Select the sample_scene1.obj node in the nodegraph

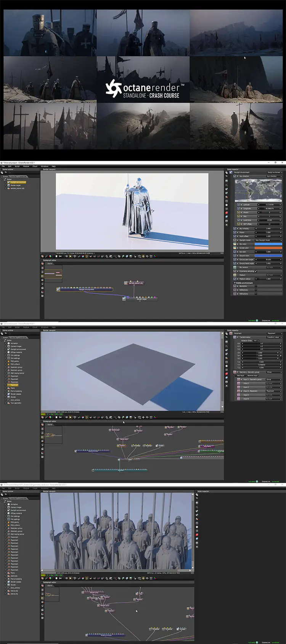pos(134,283)
